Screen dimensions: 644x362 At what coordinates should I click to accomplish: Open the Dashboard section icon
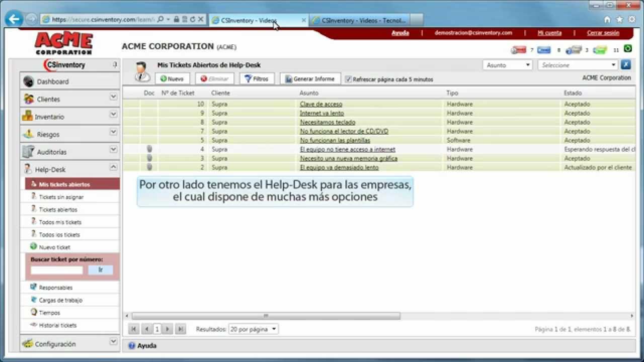(29, 81)
